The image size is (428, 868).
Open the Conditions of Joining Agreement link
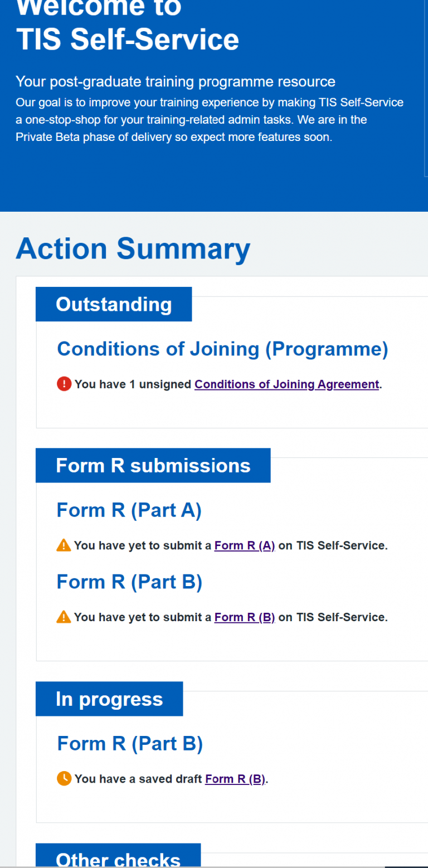[x=286, y=384]
